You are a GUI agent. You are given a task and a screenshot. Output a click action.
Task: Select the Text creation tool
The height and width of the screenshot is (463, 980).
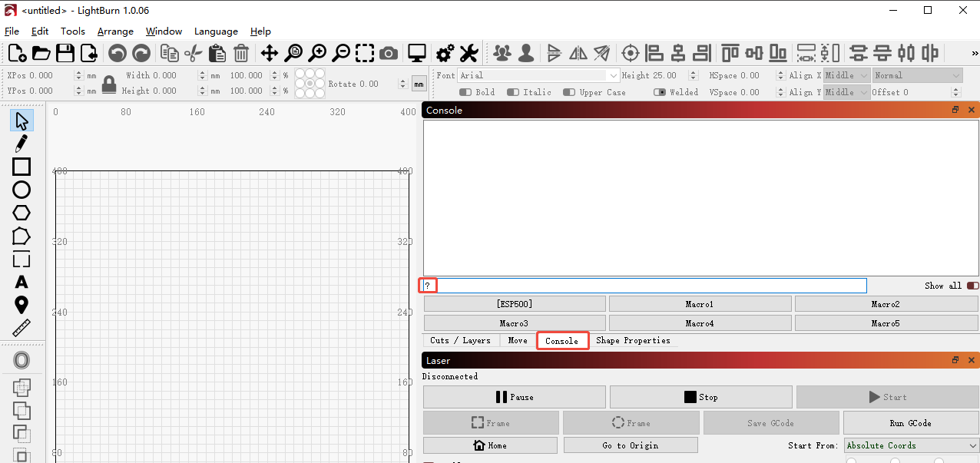pos(22,282)
